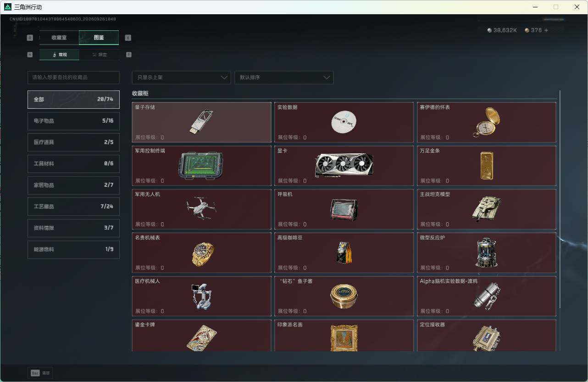Switch to the 收藏室 tab
588x382 pixels.
[x=59, y=38]
